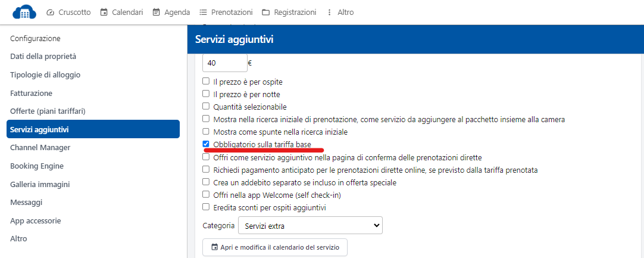This screenshot has height=258, width=644.
Task: Open Galleria immagini sidebar link
Action: (x=40, y=184)
